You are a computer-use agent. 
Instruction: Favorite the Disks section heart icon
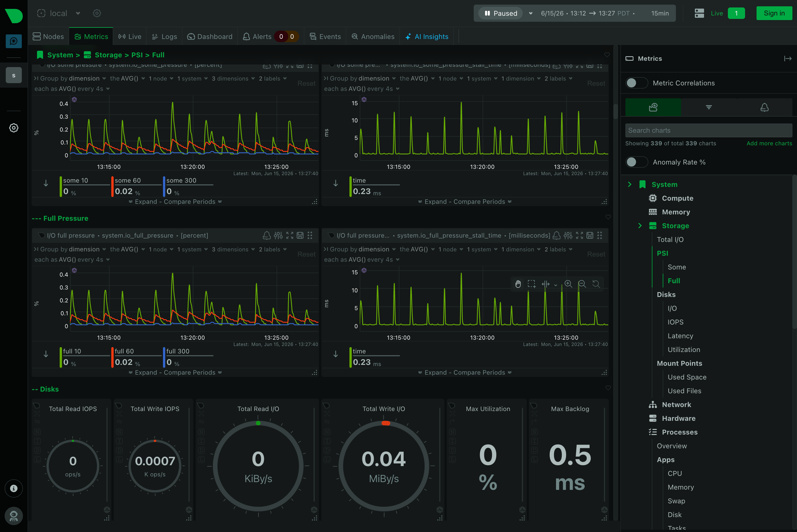point(608,388)
